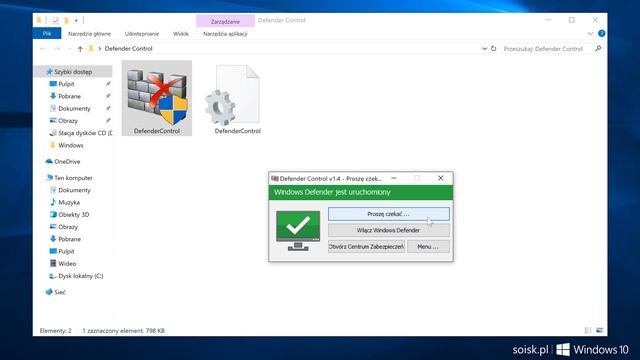The image size is (640, 360).
Task: Open Wideo under Ten komputer
Action: click(67, 264)
